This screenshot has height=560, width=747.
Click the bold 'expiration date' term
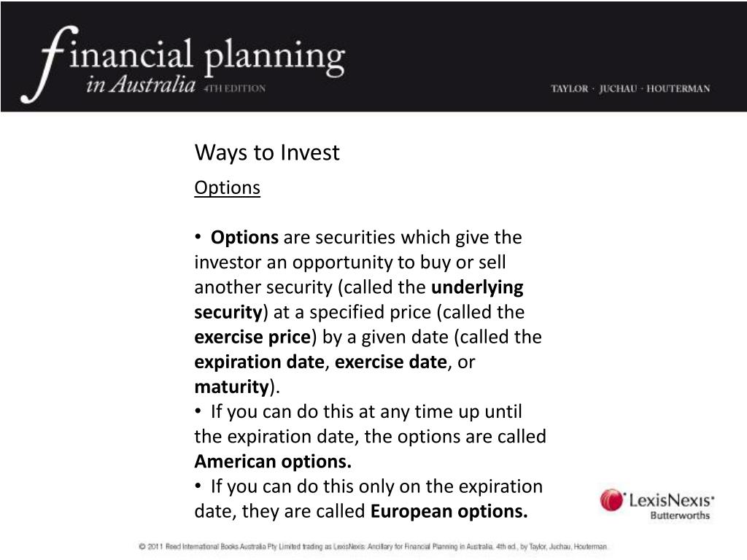pos(259,362)
